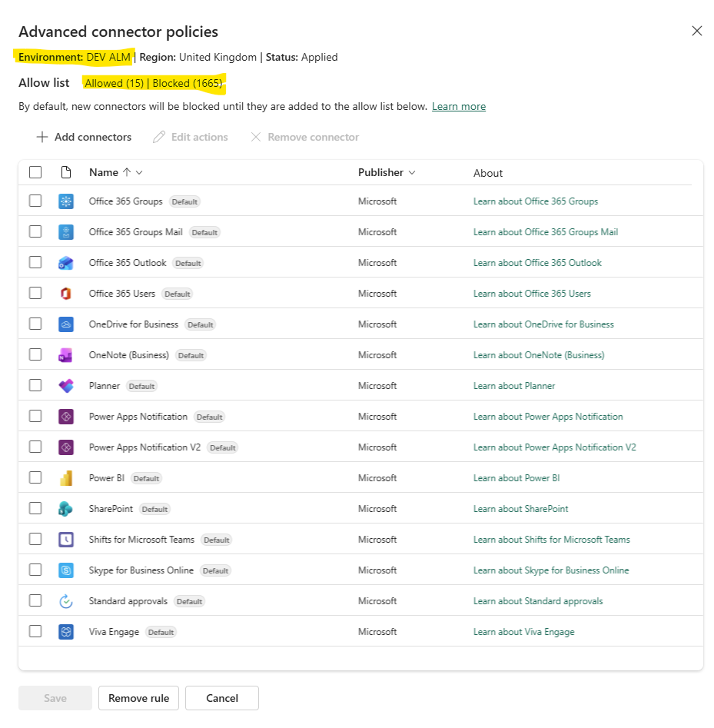
Task: Click the Power Apps Notification V2 icon
Action: coord(66,447)
